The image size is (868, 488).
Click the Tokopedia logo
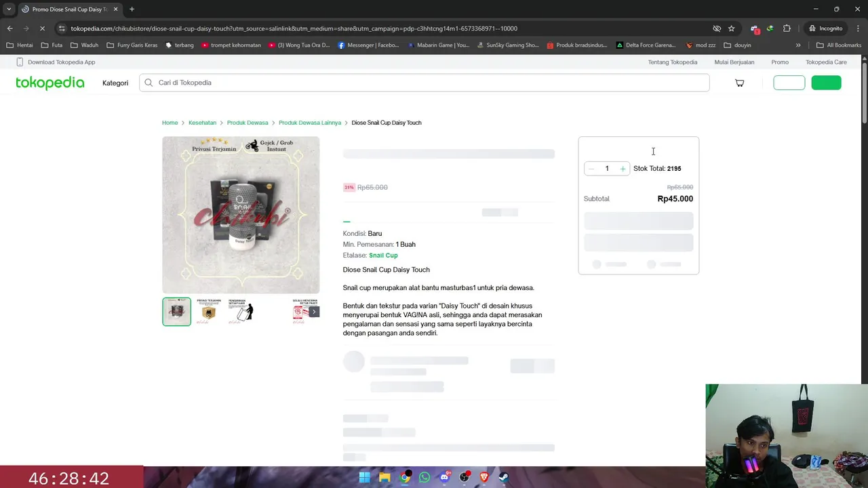coord(50,83)
